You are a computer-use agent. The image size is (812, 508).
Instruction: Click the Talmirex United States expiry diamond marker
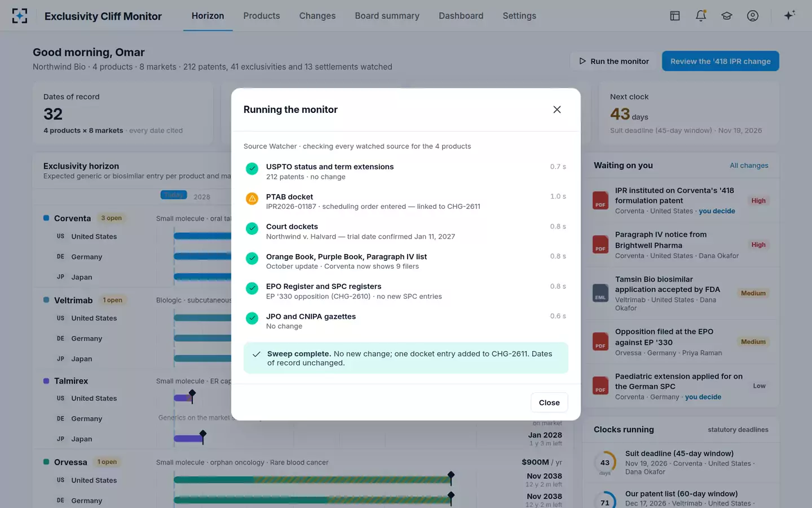point(192,393)
